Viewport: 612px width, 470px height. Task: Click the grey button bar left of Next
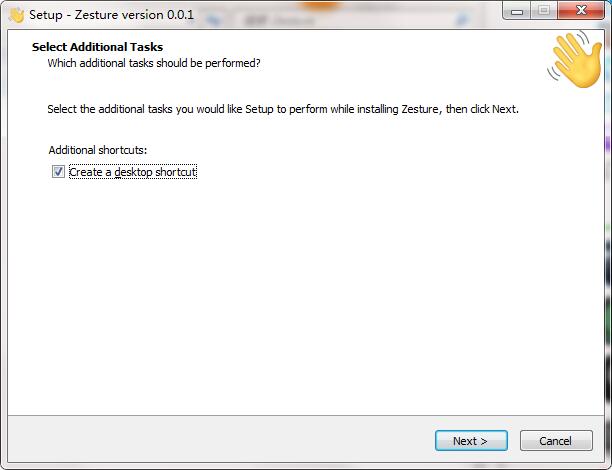click(219, 440)
